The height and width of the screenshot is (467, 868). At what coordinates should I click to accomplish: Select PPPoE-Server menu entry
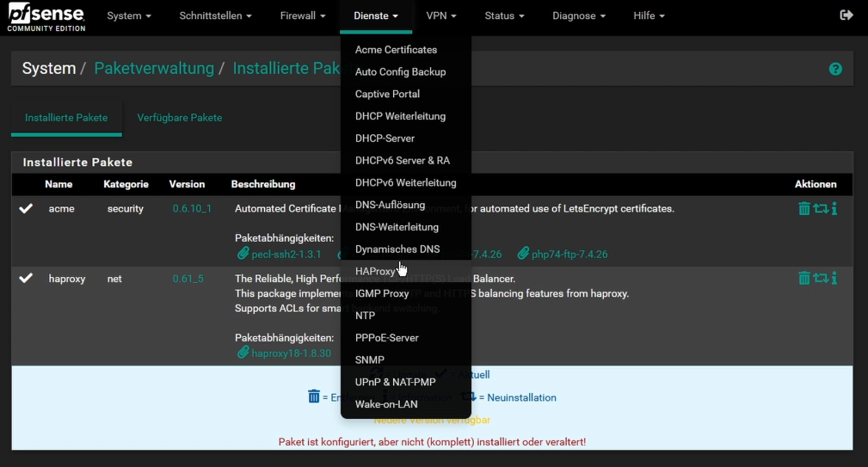[x=406, y=337]
